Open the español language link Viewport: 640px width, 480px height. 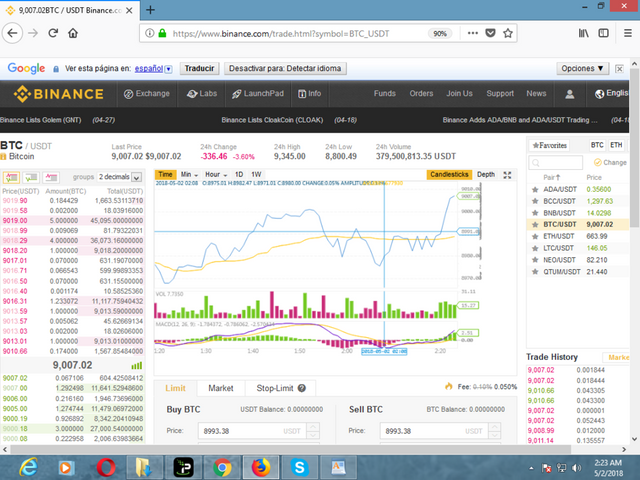coord(149,69)
